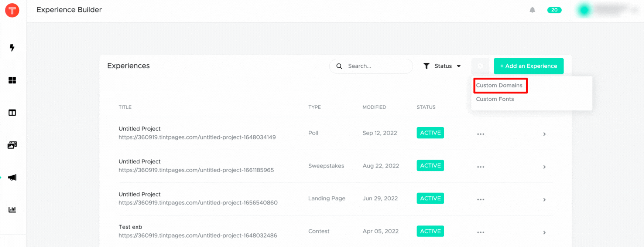Click the Untitled Project title in Poll row
644x247 pixels.
tap(140, 129)
